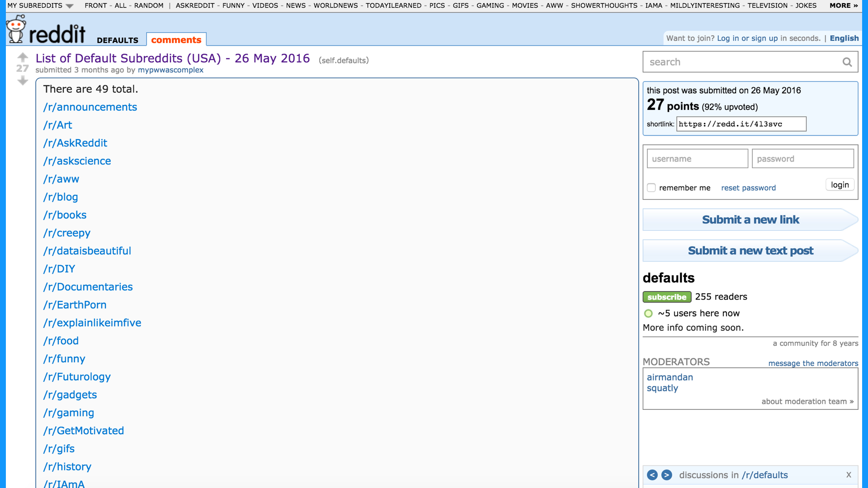Go to previous discussion with left arrow
The image size is (868, 488).
pyautogui.click(x=652, y=475)
